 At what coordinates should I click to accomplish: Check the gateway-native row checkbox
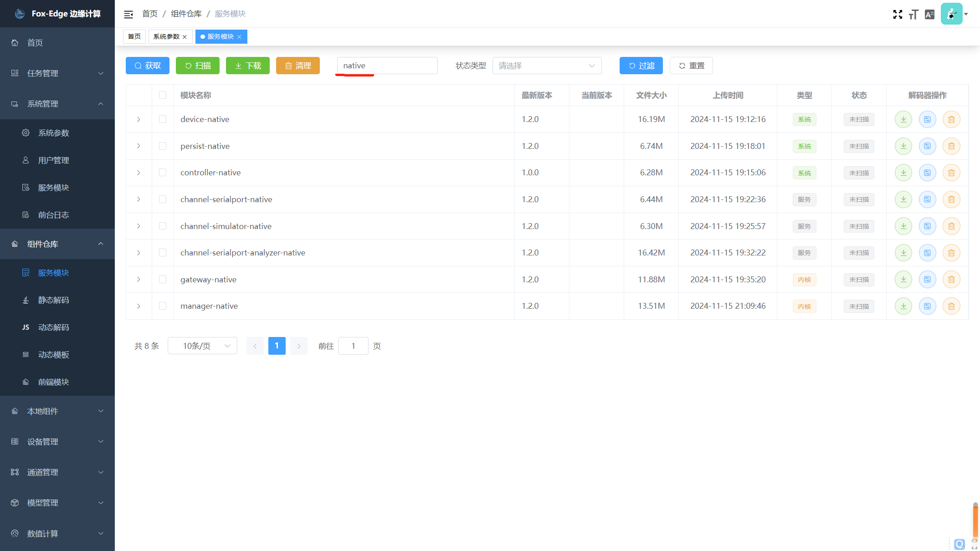click(163, 280)
